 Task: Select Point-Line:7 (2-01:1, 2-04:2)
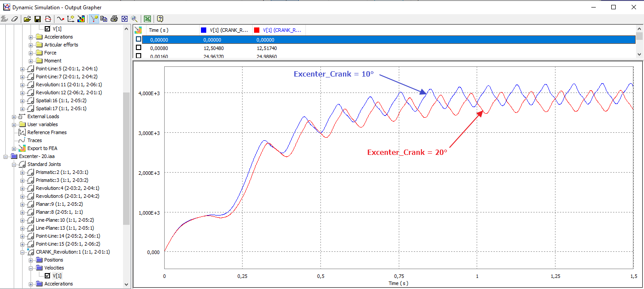coord(66,77)
